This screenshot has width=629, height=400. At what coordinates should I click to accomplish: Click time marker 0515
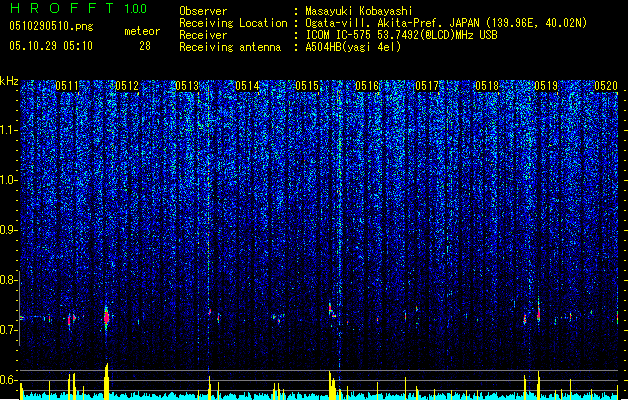tap(307, 86)
